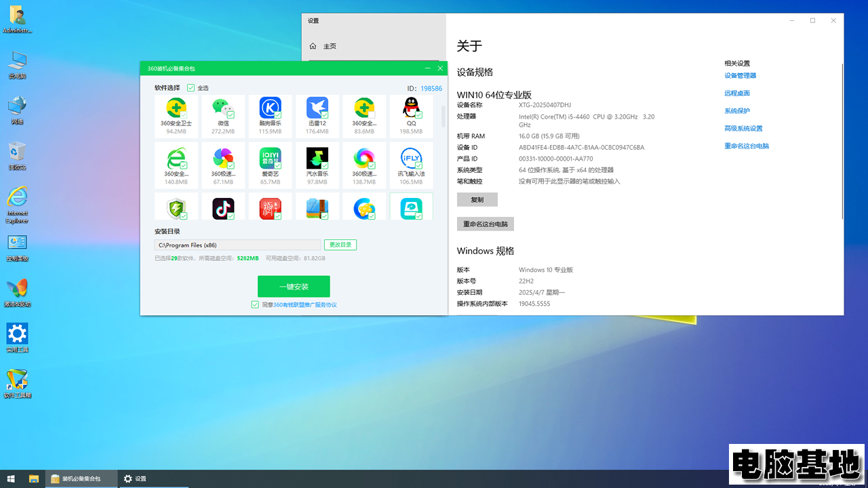Select the red seal app icon
868x488 pixels.
tap(270, 208)
